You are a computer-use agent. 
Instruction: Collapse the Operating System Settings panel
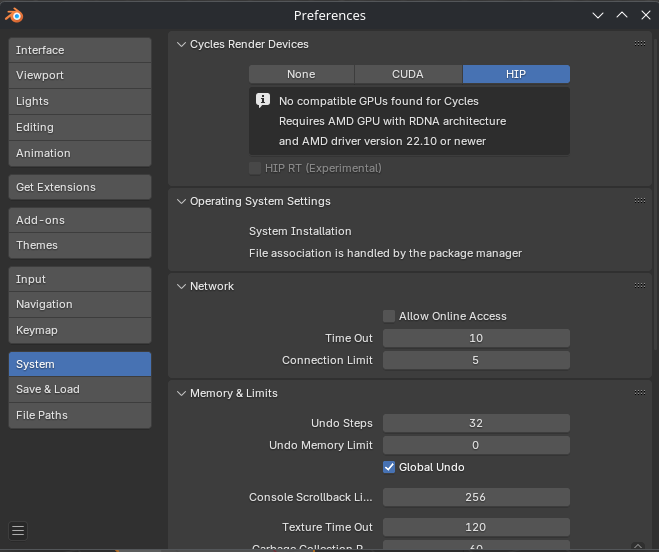pos(181,201)
